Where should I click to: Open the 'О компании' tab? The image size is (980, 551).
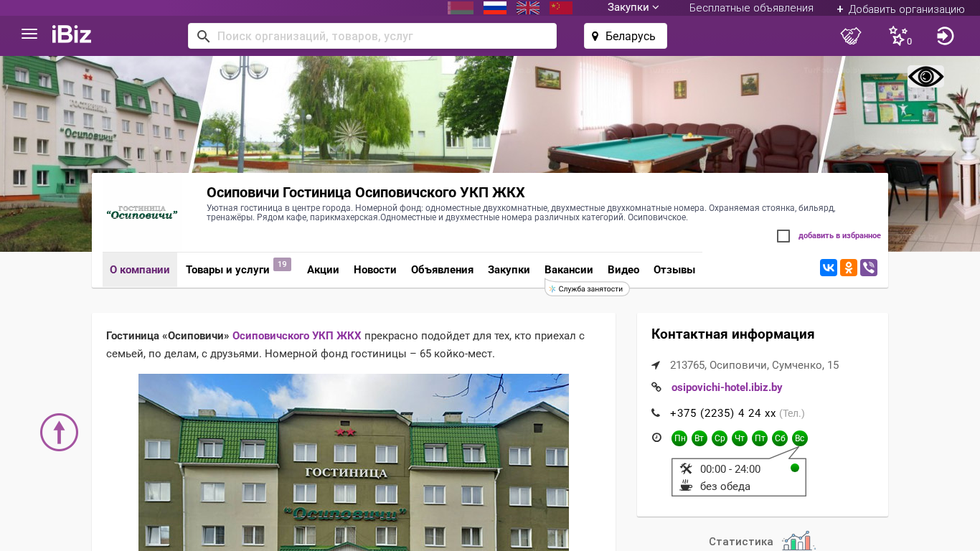click(140, 270)
